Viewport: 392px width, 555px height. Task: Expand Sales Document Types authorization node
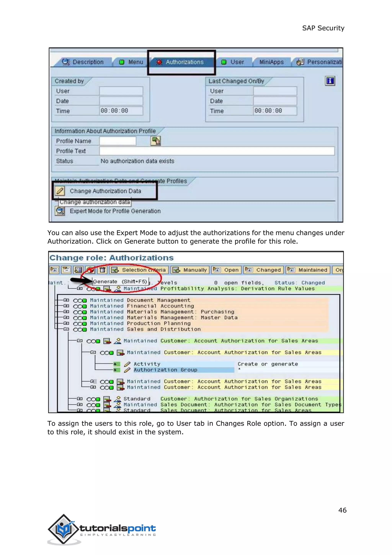80,404
